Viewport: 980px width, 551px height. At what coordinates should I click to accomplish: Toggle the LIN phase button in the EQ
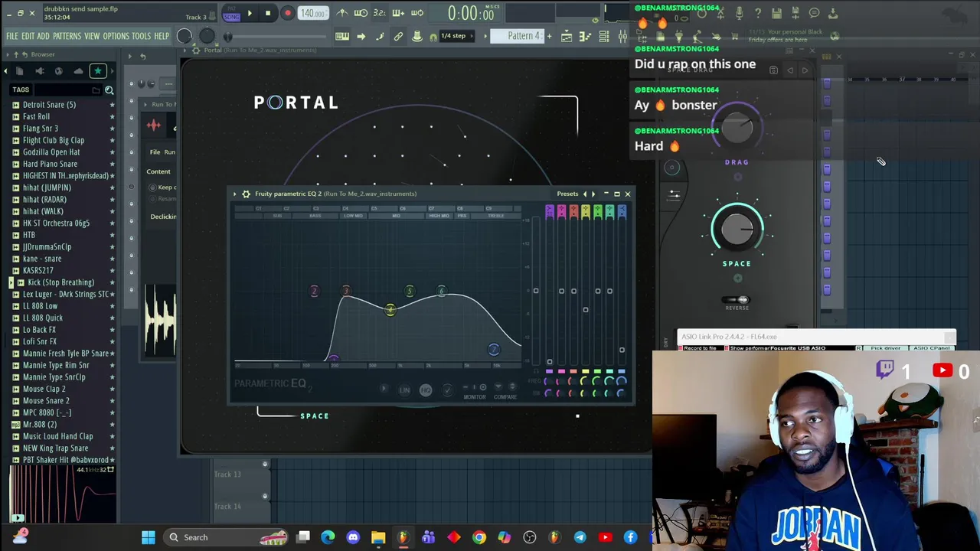pos(404,390)
